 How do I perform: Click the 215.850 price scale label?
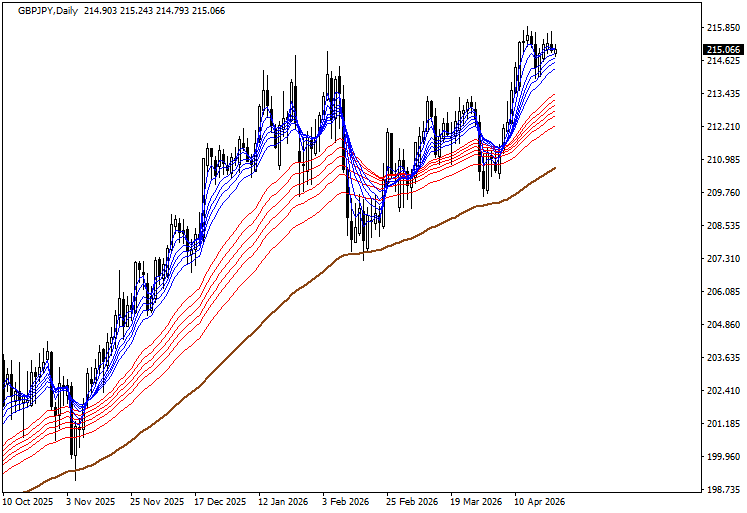coord(722,28)
